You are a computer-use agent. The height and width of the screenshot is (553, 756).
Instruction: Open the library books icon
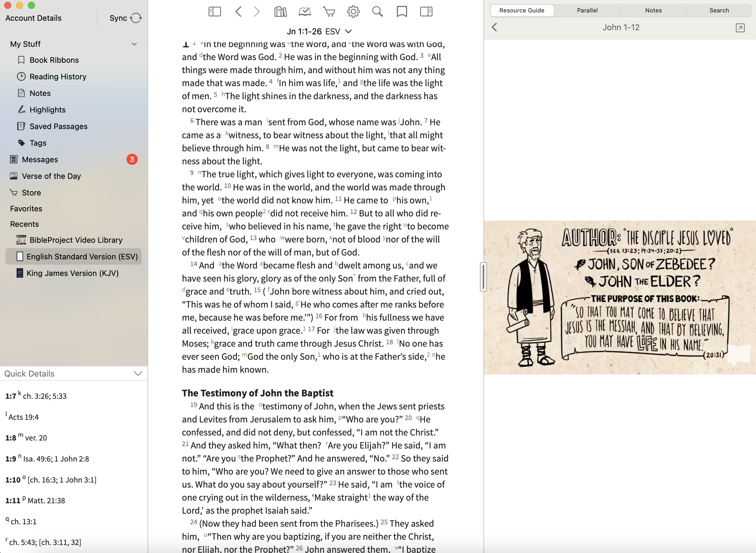[280, 12]
